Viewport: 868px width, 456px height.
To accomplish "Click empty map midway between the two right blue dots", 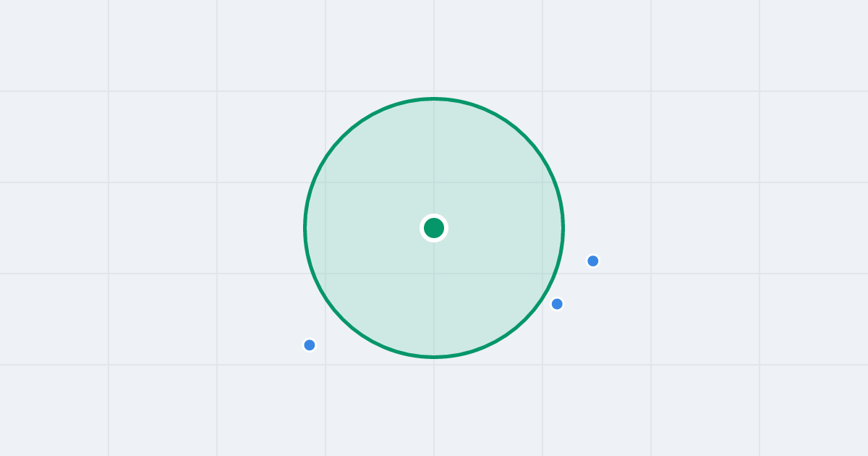I will 575,282.
